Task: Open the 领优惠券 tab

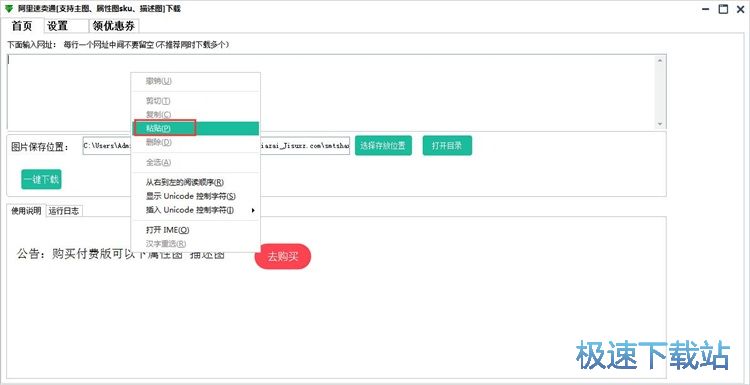Action: click(x=114, y=26)
